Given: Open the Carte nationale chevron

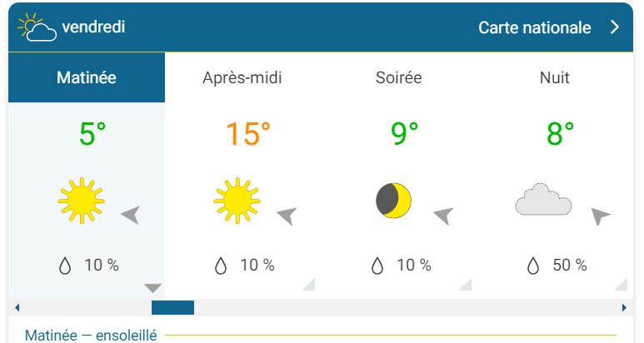Looking at the screenshot, I should pyautogui.click(x=615, y=27).
